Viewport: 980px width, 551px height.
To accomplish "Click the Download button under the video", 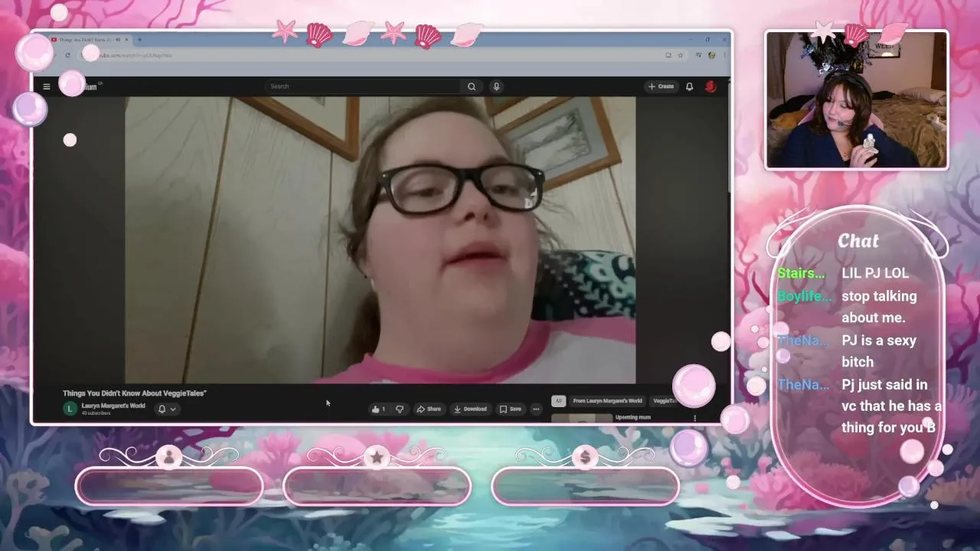I will tap(470, 409).
